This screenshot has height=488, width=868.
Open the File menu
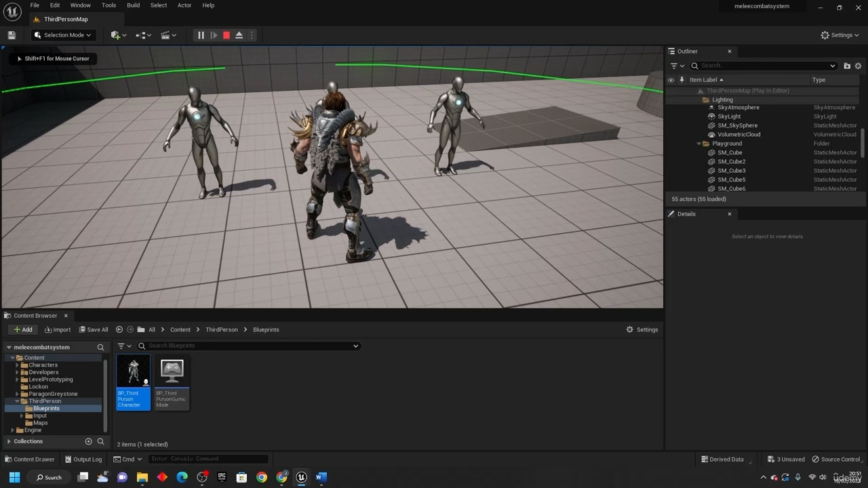[35, 5]
